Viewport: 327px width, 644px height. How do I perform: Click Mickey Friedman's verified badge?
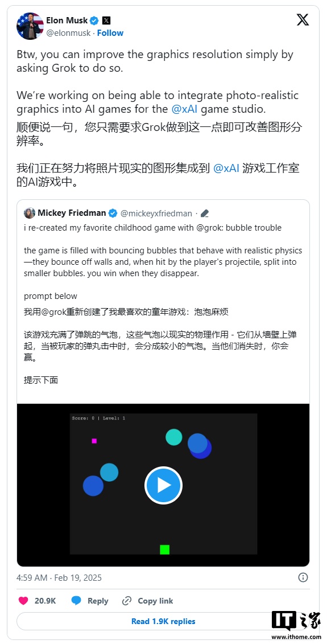(113, 213)
